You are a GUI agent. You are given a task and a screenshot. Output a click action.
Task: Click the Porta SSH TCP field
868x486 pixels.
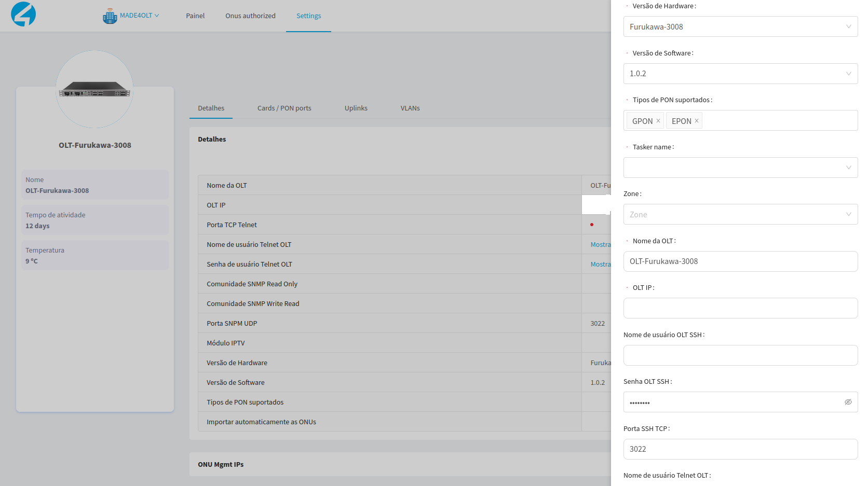pyautogui.click(x=740, y=449)
